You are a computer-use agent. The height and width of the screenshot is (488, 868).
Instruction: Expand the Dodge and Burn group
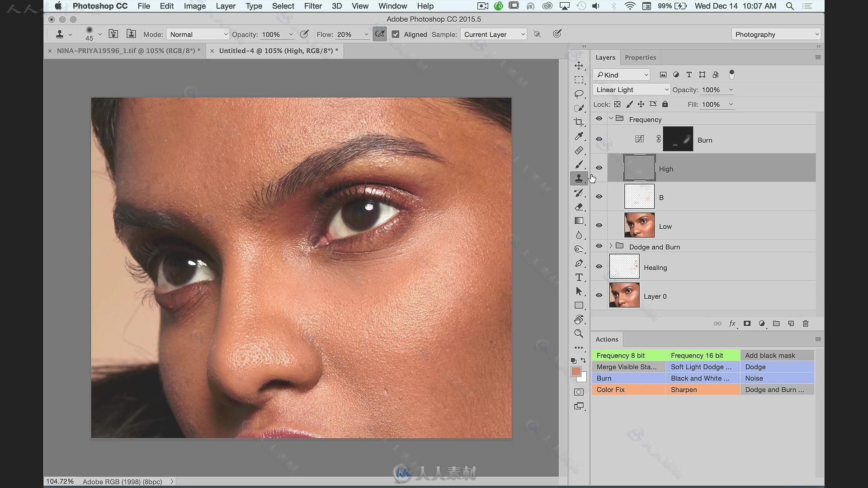pos(610,246)
